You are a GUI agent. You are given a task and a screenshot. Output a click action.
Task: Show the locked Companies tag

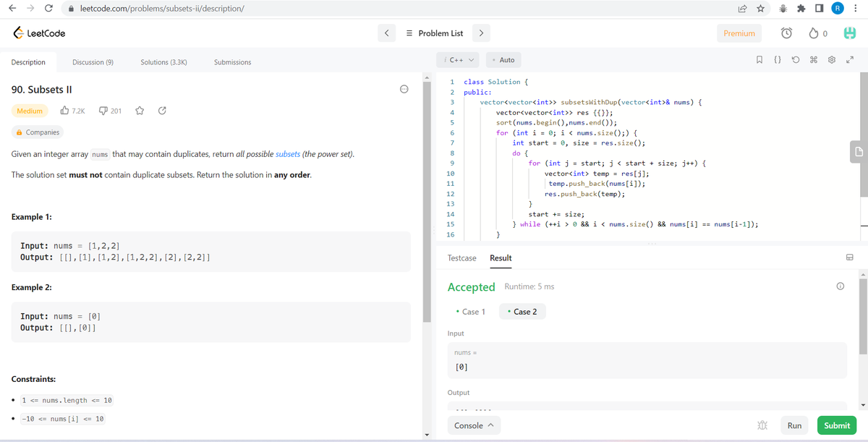[37, 132]
